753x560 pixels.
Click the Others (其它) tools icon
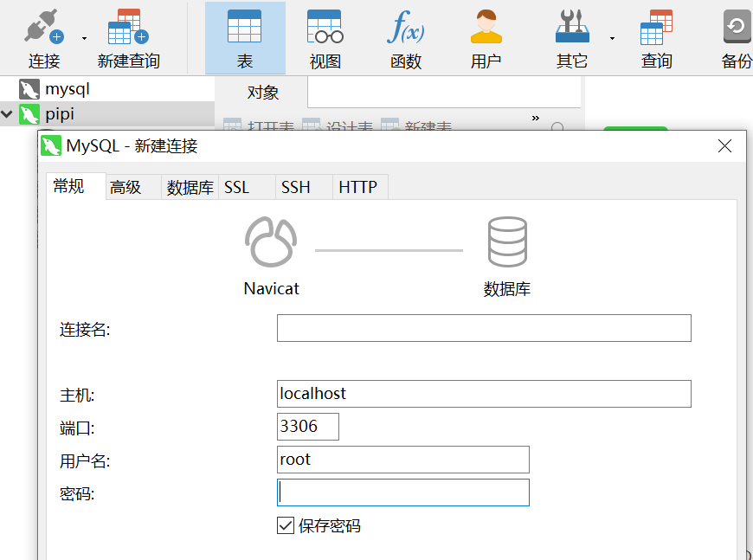572,26
